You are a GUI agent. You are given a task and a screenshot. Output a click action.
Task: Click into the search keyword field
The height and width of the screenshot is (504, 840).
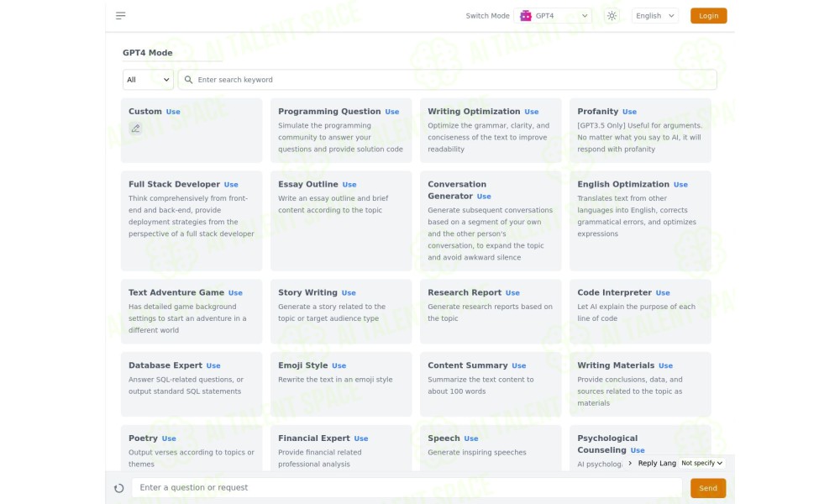(x=448, y=80)
